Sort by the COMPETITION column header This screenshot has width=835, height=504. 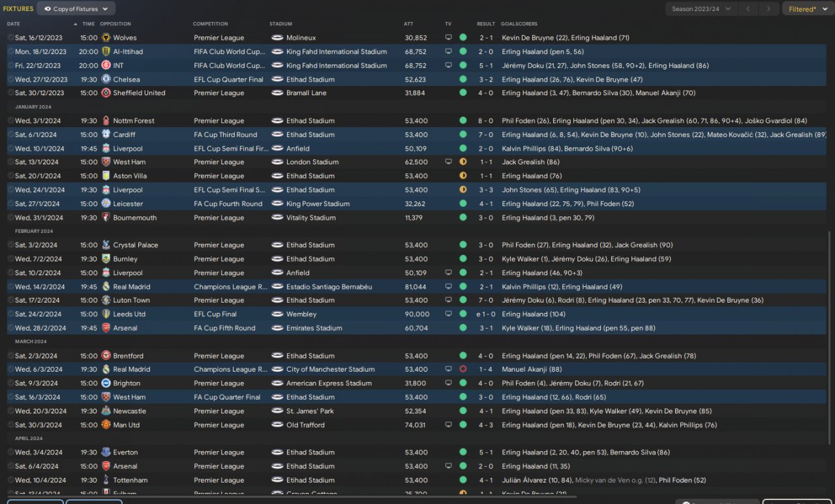click(210, 24)
